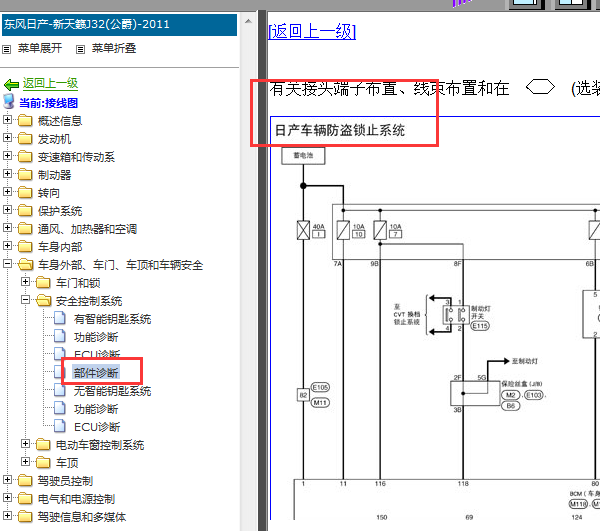Select 驾驶信息和多媒体 folder label
Viewport: 600px width, 531px height.
pos(82,517)
